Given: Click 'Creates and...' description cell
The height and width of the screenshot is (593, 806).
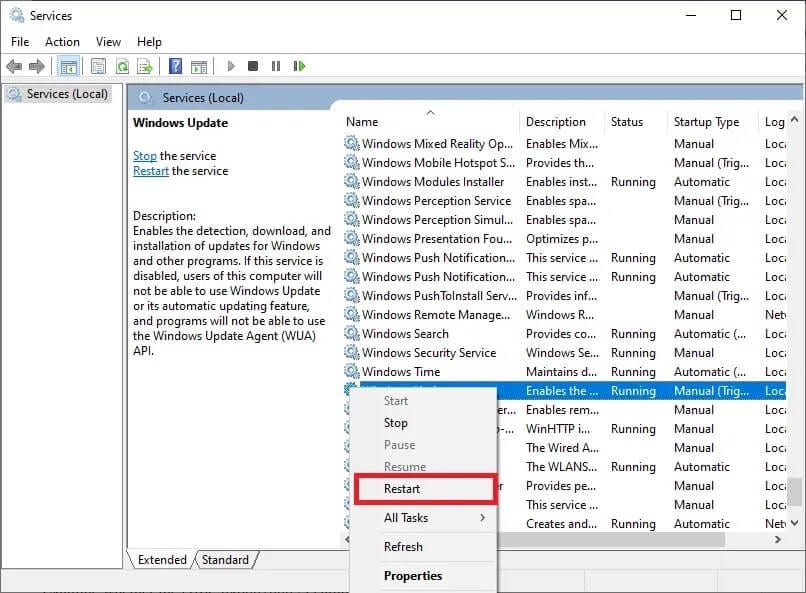Looking at the screenshot, I should pos(561,524).
